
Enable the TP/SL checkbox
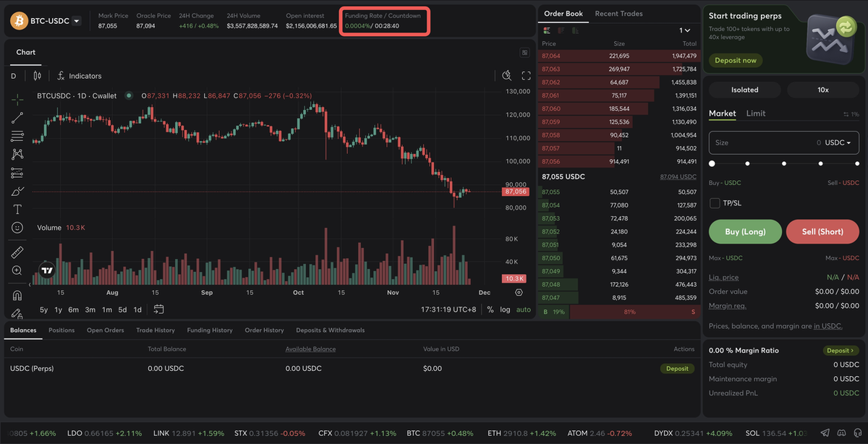point(715,203)
